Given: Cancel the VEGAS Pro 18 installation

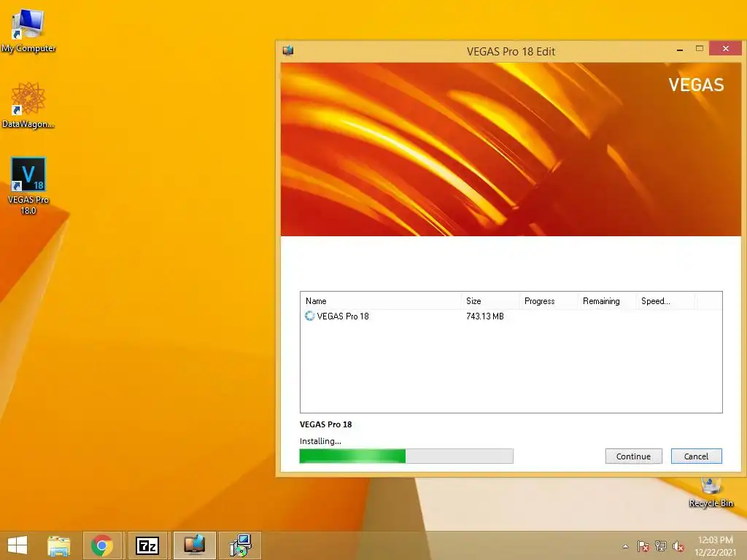Looking at the screenshot, I should click(x=697, y=456).
